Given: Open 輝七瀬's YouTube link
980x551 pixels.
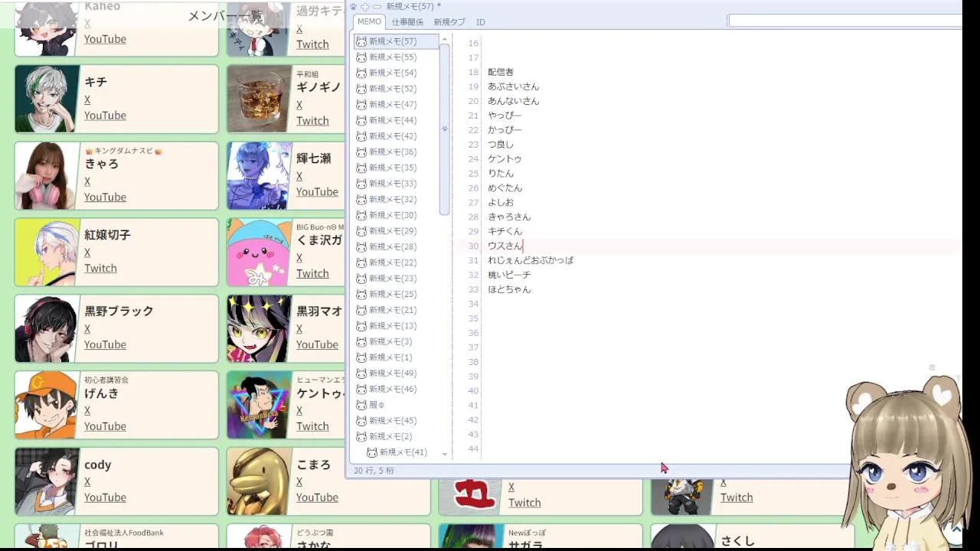Looking at the screenshot, I should (x=317, y=192).
